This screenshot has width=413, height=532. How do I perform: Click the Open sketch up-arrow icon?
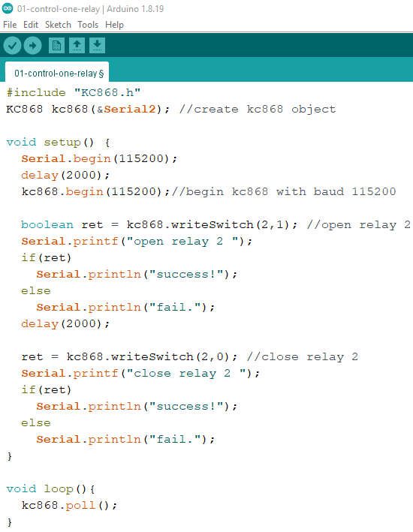77,46
